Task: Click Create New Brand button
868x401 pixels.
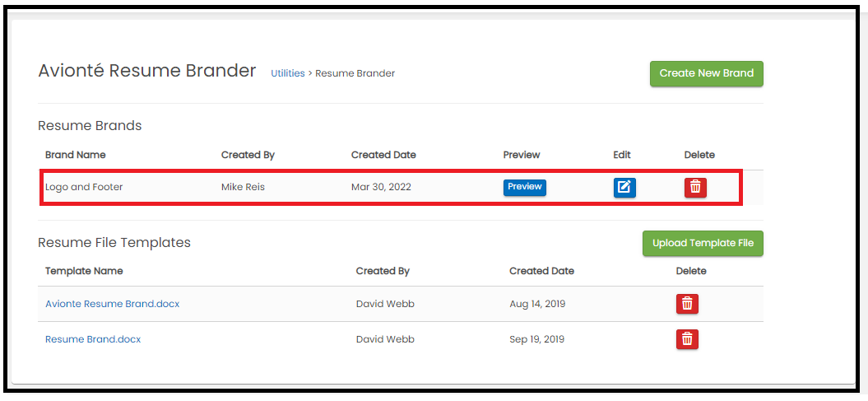Action: 707,73
